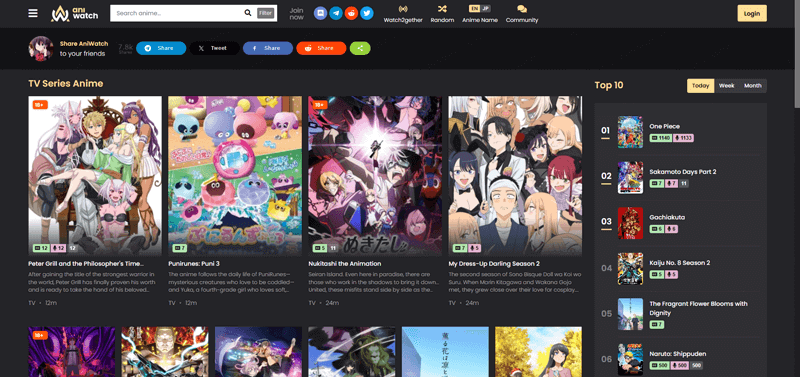
Task: Switch anime name language to EN
Action: click(474, 8)
